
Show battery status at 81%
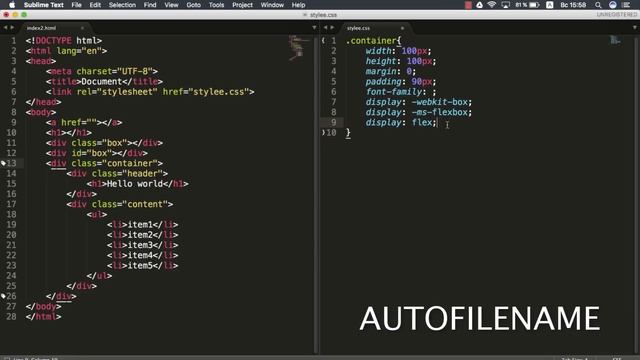(x=527, y=5)
